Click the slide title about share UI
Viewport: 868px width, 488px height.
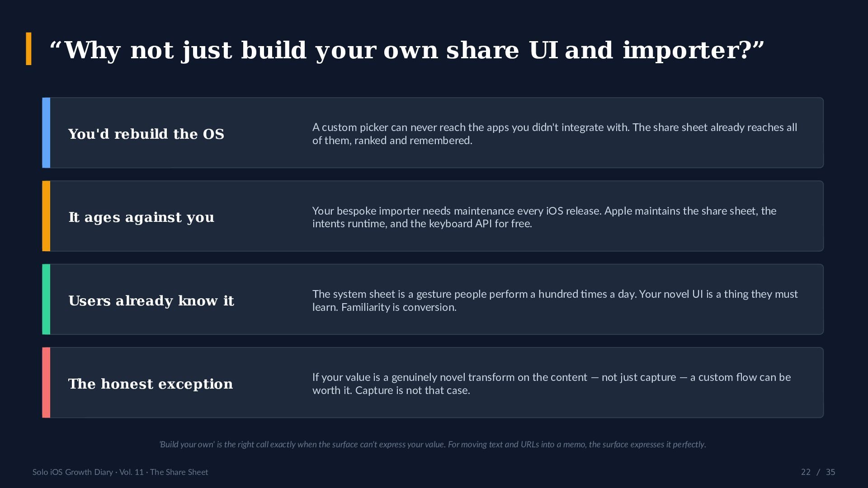[x=406, y=50]
